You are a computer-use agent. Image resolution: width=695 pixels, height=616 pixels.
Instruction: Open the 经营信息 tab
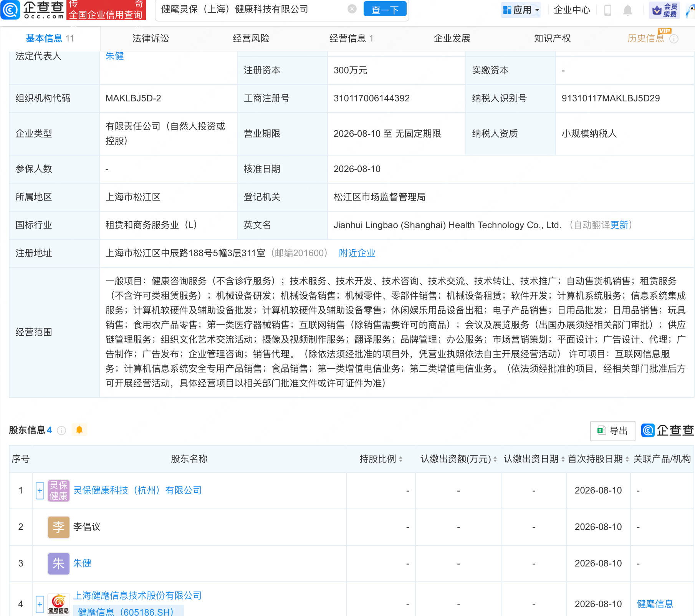[x=351, y=38]
